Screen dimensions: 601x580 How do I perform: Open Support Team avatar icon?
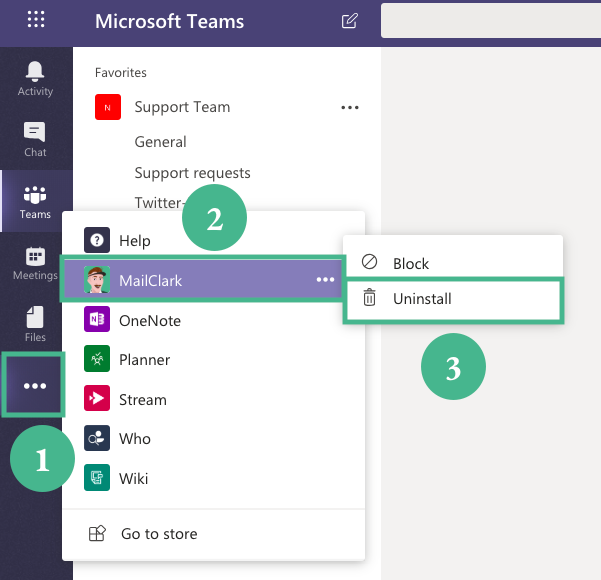(108, 107)
